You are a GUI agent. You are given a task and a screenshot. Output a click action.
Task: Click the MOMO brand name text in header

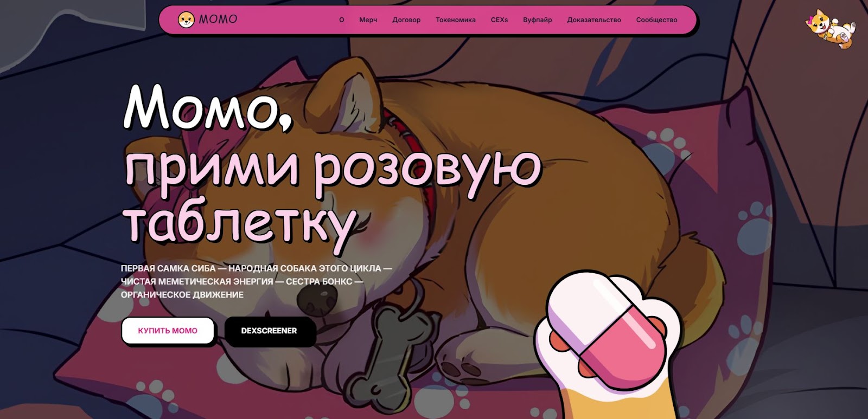(x=218, y=20)
